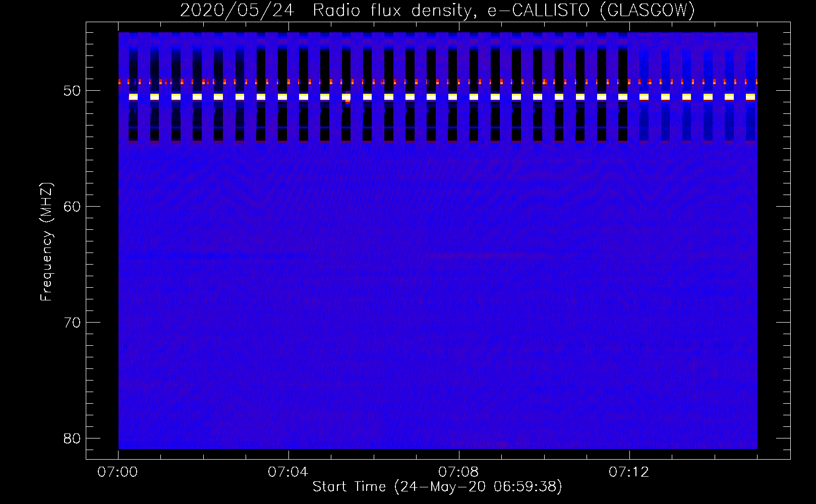Click the 07:08 time tick label

click(x=458, y=472)
